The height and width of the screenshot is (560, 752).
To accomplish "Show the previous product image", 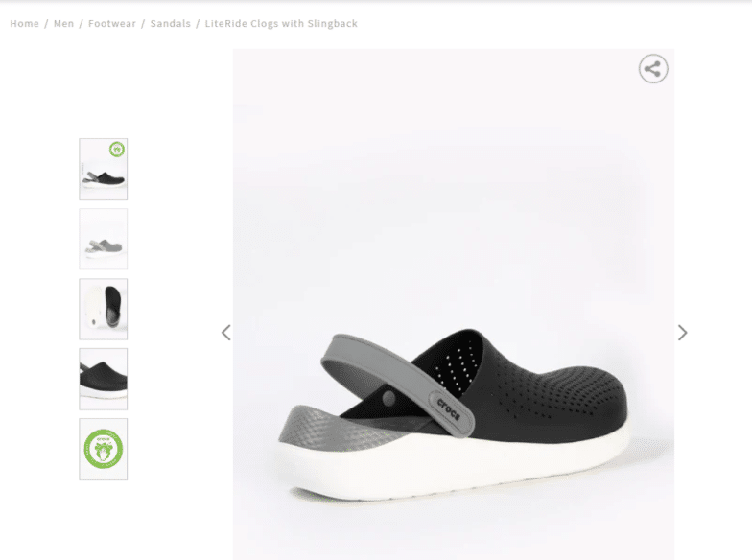I will [226, 332].
